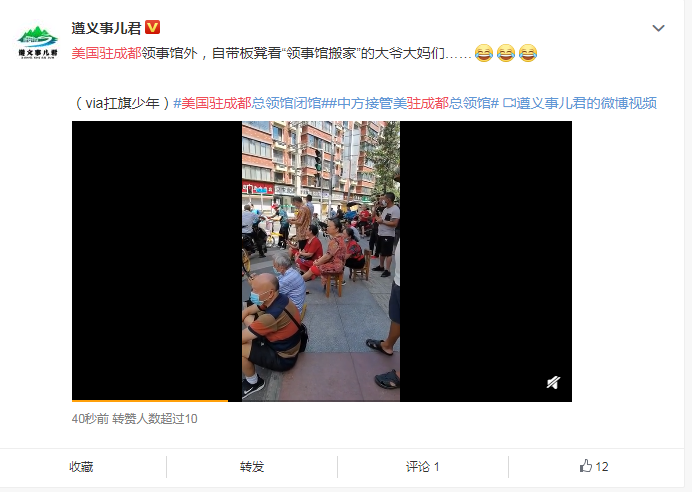Image resolution: width=692 pixels, height=492 pixels.
Task: Click the first laughing-crying emoji
Action: tap(484, 53)
